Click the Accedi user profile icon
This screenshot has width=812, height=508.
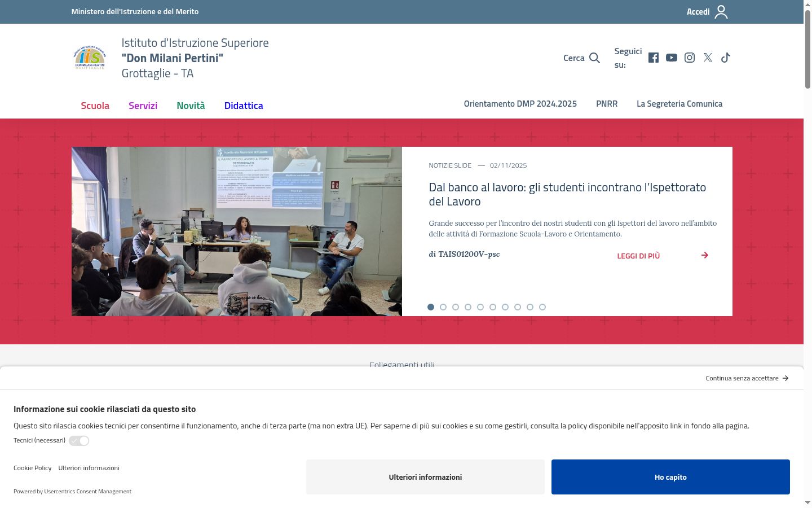coord(721,12)
